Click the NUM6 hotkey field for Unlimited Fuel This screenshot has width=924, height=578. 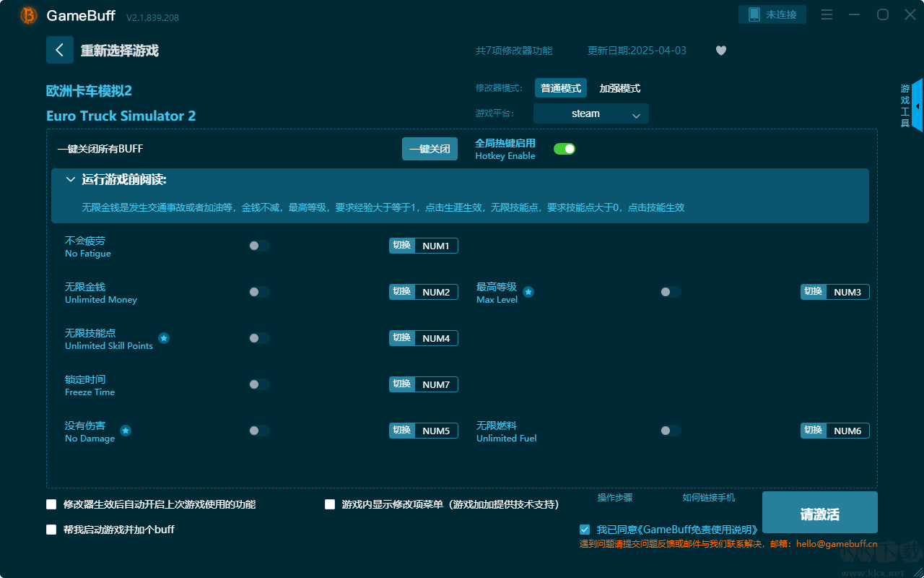point(847,431)
